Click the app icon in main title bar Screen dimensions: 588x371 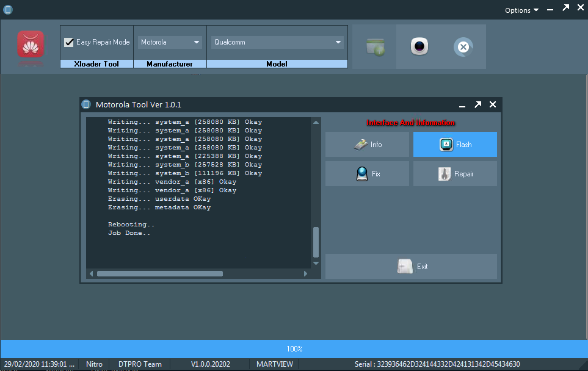(8, 9)
